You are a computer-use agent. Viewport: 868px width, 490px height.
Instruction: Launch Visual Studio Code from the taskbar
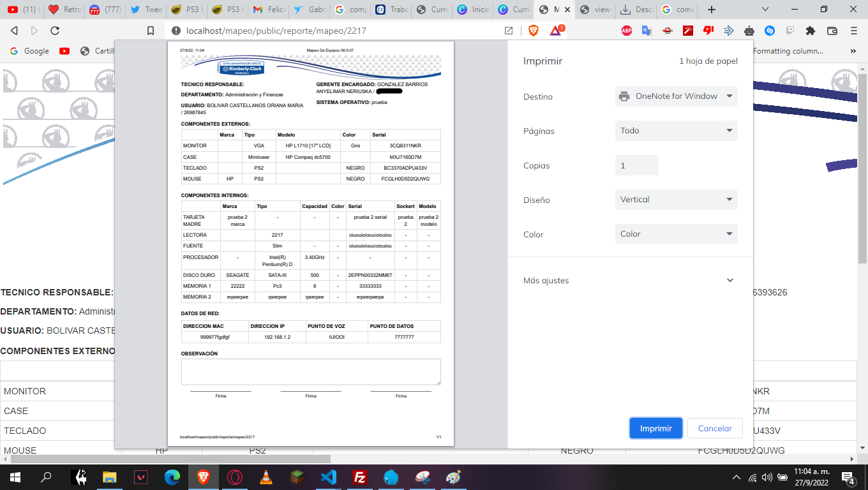point(329,477)
